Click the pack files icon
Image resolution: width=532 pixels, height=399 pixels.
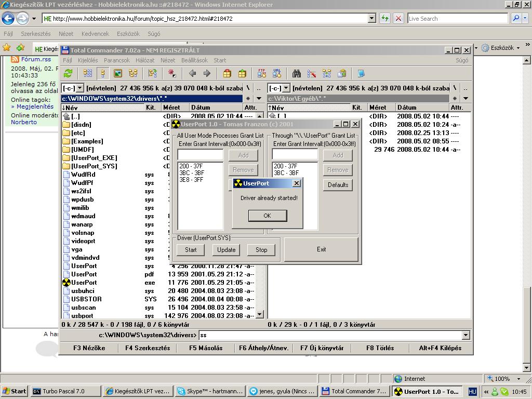click(227, 73)
